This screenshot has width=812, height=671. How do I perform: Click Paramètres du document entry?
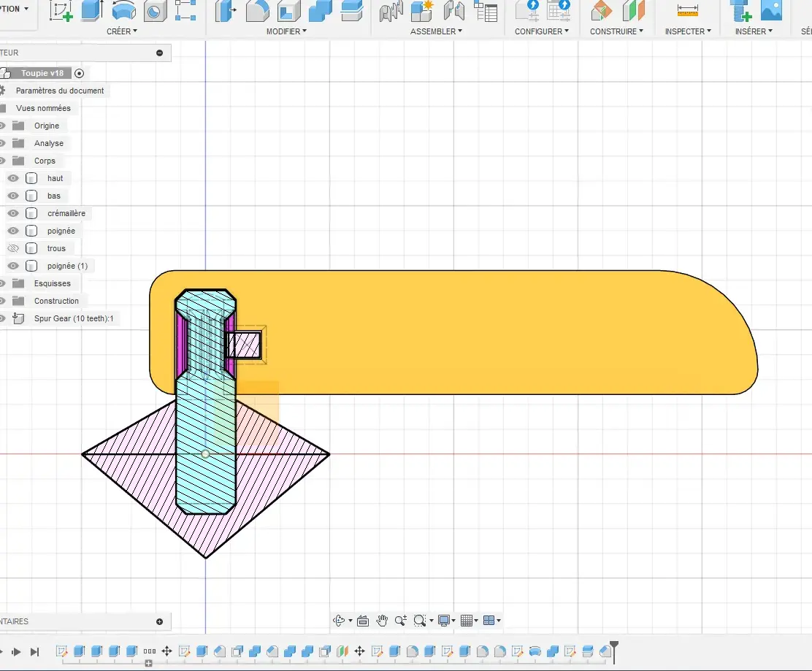[60, 91]
